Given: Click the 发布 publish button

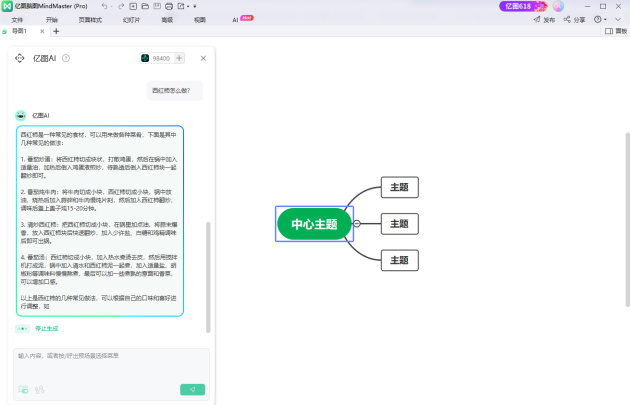Looking at the screenshot, I should click(545, 19).
